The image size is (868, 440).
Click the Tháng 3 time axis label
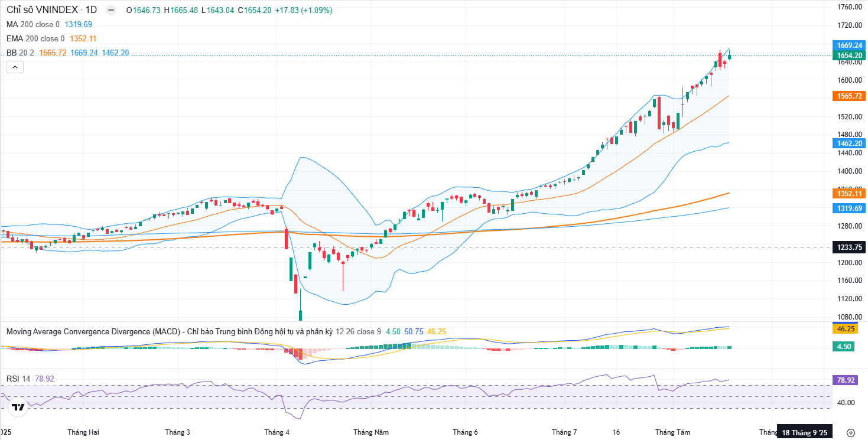(x=178, y=432)
